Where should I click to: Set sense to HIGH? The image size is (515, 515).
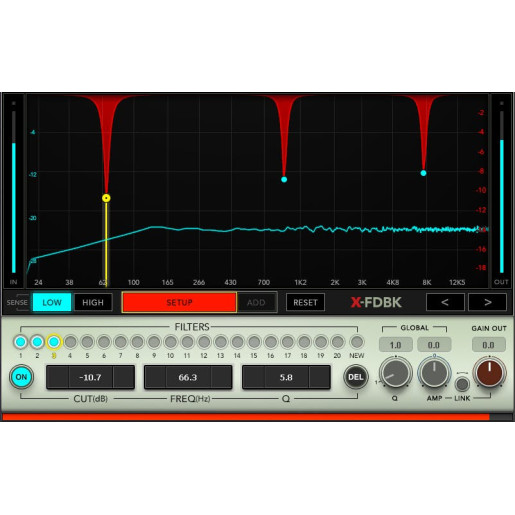coord(93,302)
